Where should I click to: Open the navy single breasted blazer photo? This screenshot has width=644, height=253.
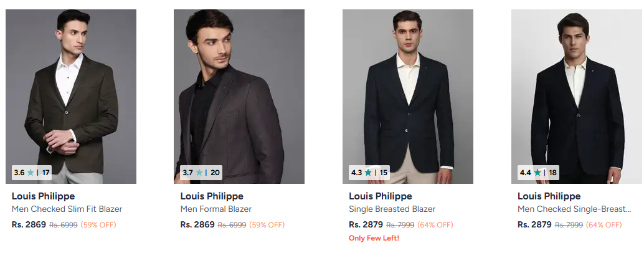[x=408, y=87]
